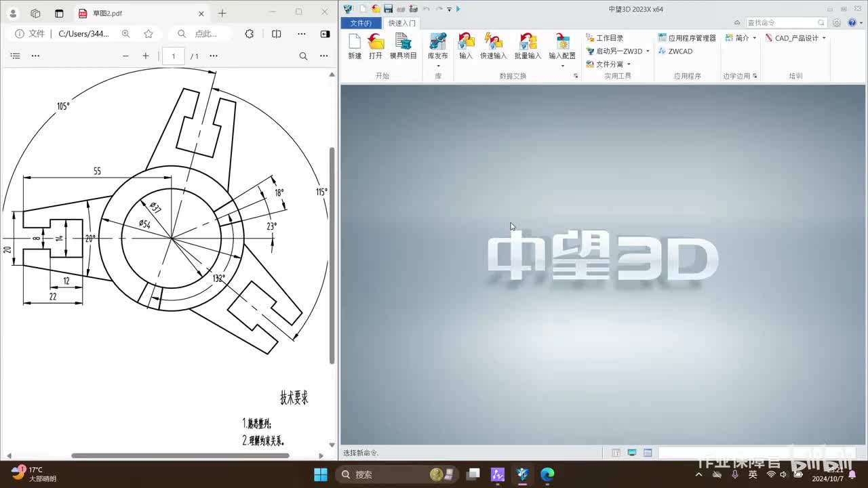
Task: Open Windows Start menu
Action: (321, 474)
